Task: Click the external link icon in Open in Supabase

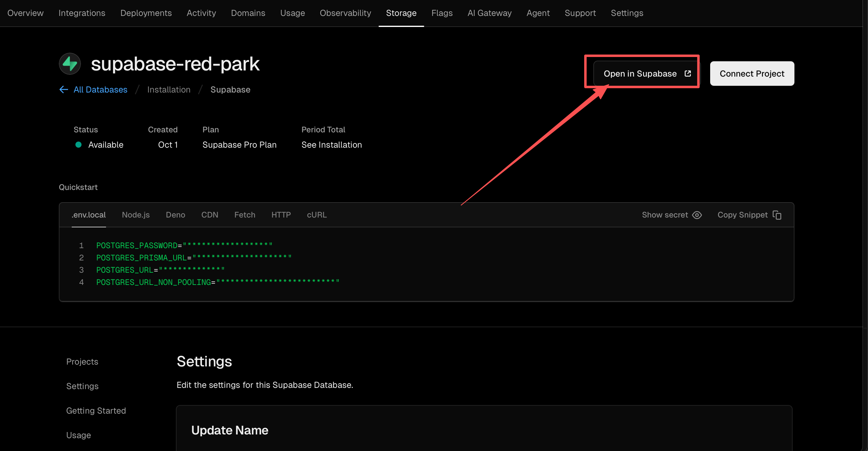Action: coord(688,74)
